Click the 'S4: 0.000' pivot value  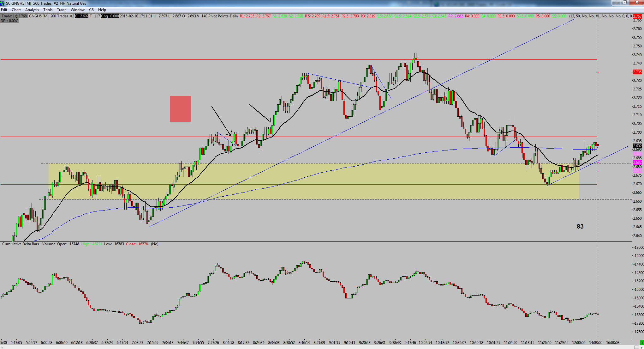488,16
